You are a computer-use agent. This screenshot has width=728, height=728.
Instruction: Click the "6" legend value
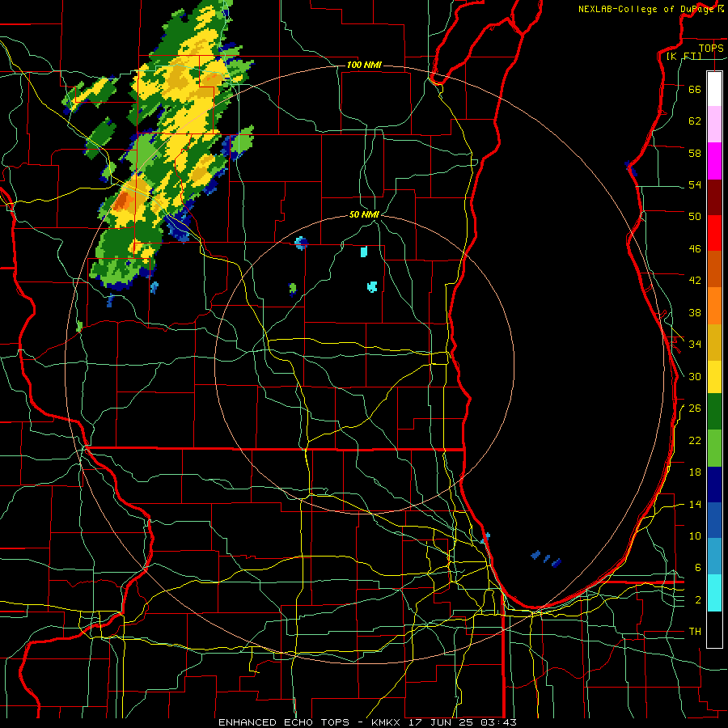pos(698,568)
